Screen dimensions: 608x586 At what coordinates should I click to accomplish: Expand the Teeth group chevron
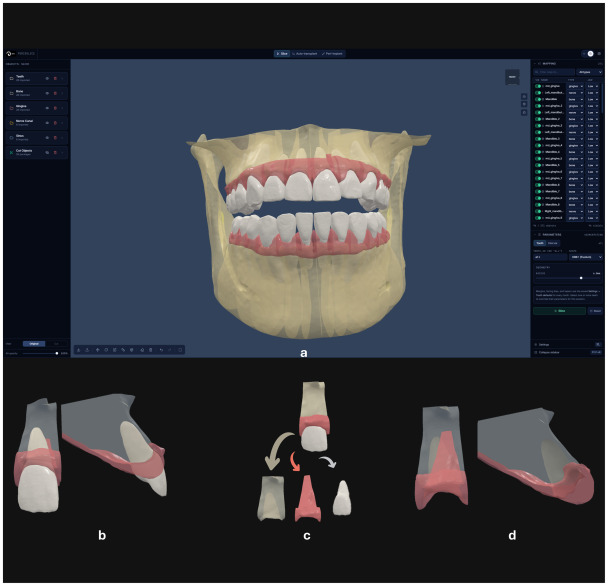62,78
